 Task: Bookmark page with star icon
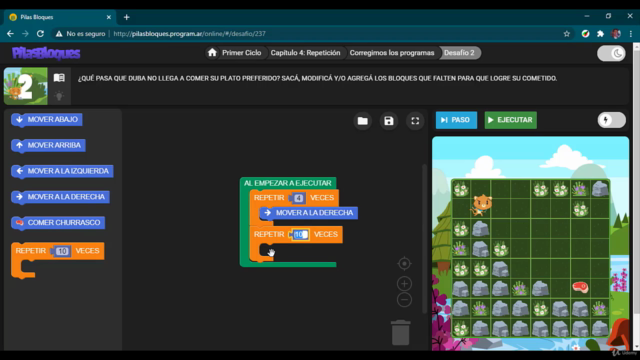tap(567, 34)
